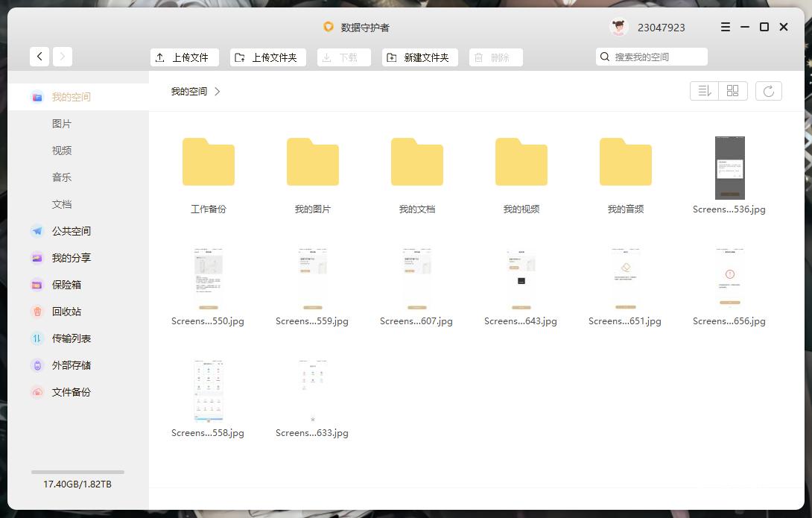Open the 保险箱 (safe box) from sidebar
Screen dimensions: 812x518
(x=72, y=284)
